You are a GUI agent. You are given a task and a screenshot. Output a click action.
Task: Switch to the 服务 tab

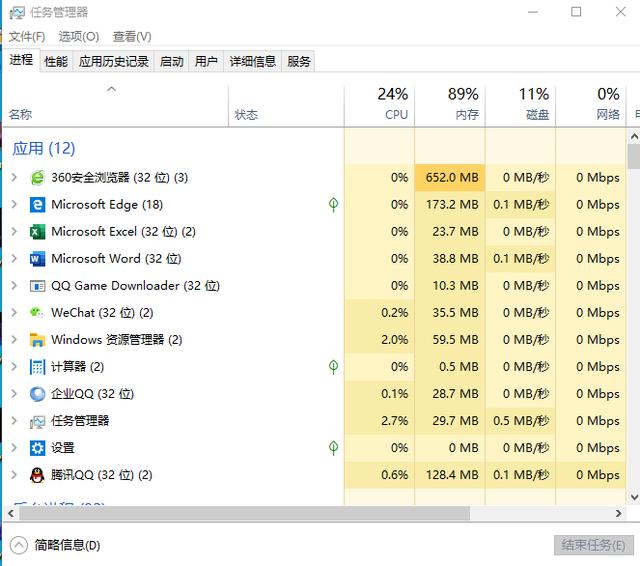coord(298,62)
